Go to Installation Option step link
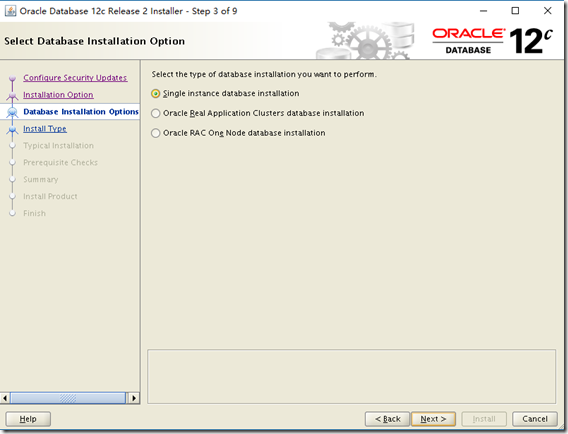The height and width of the screenshot is (434, 568). click(x=58, y=95)
